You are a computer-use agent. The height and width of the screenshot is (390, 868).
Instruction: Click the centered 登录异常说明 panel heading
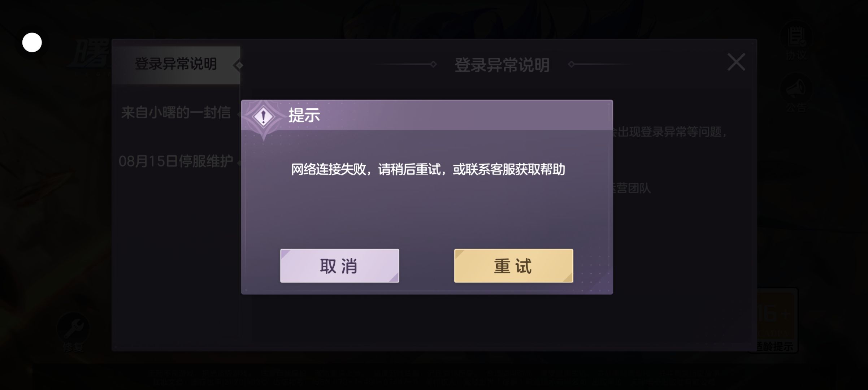[502, 65]
